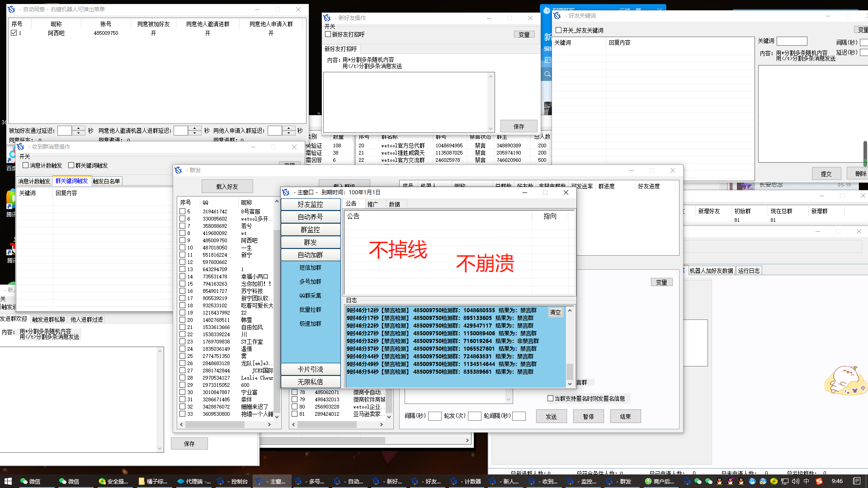
Task: Click the 中 input language indicator
Action: [x=807, y=481]
